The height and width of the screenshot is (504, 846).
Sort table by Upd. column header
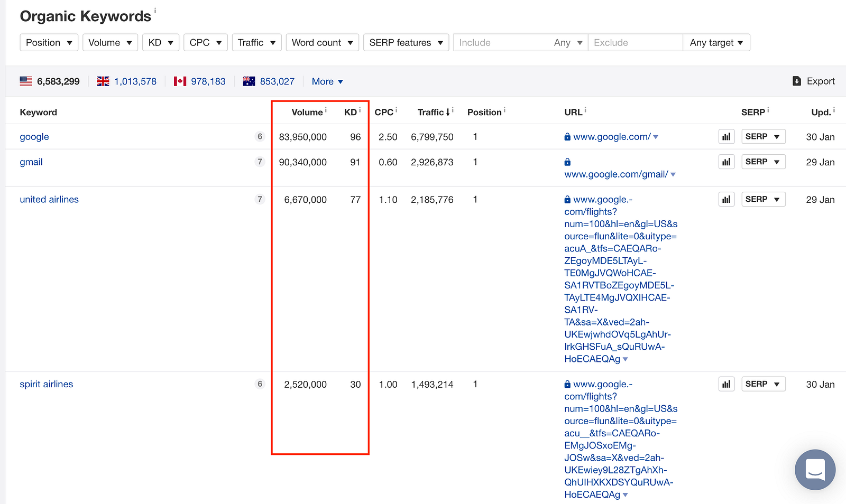click(821, 113)
